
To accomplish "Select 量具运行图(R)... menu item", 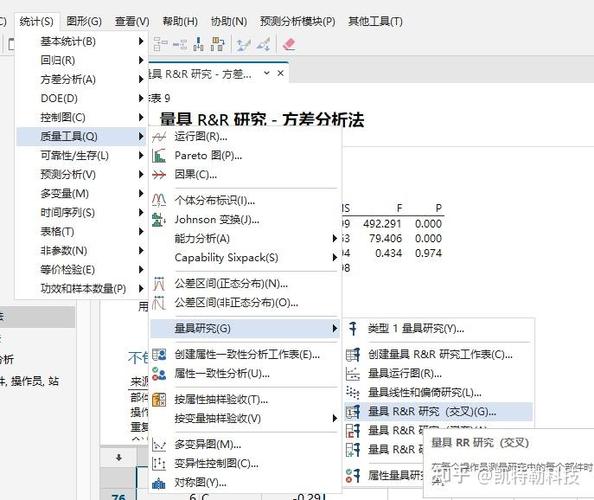I will (x=439, y=374).
